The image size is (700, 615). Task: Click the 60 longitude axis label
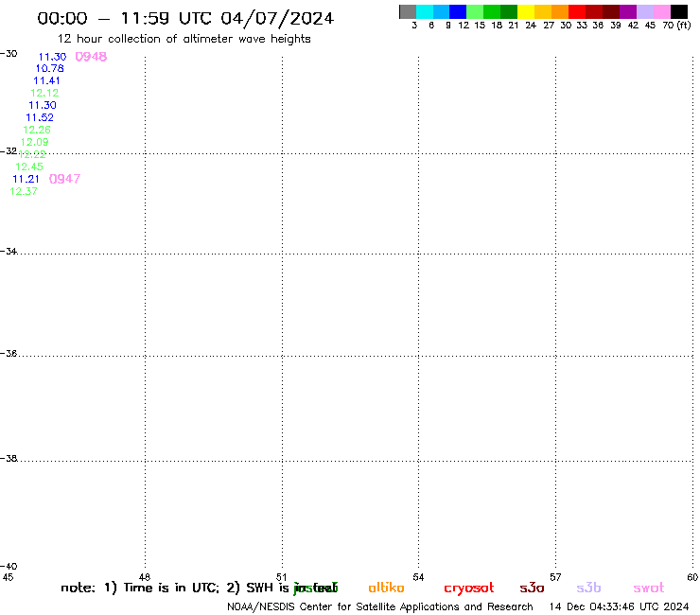coord(692,577)
